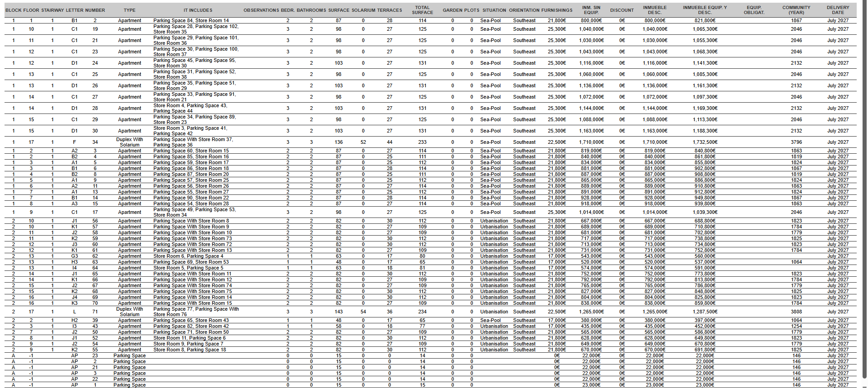
Task: Select the COMMUNITY (YEAR) column header
Action: (796, 10)
